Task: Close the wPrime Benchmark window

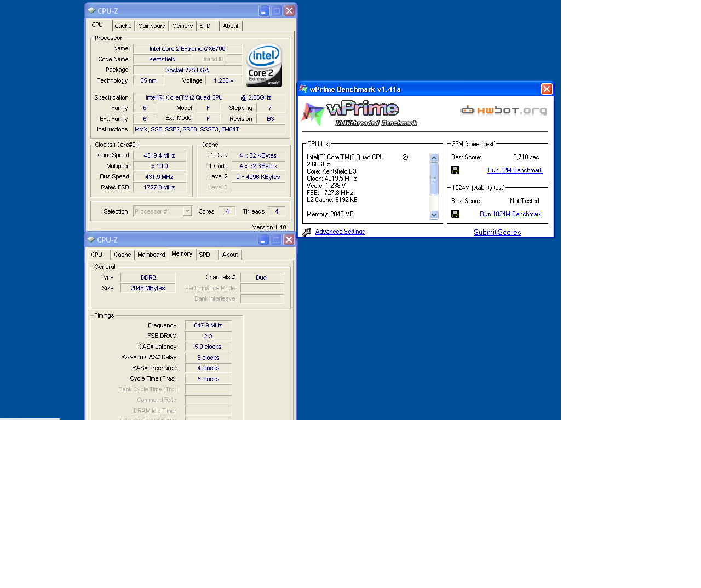Action: pos(547,89)
